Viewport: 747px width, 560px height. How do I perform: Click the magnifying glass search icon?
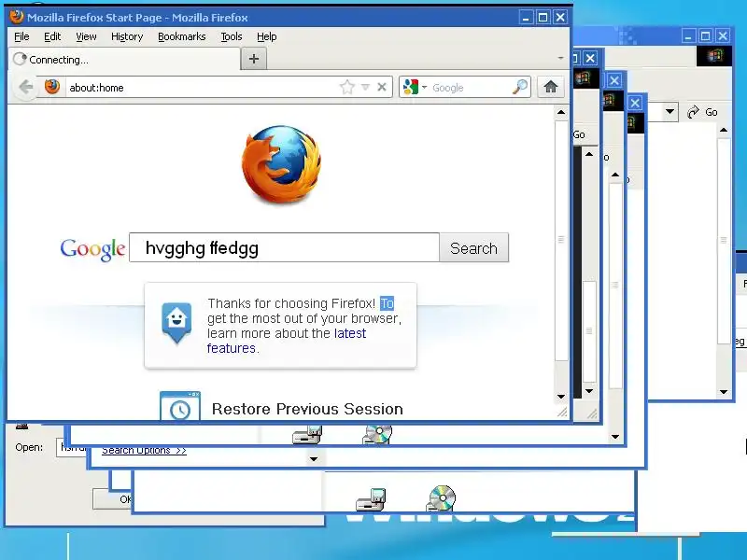click(520, 87)
